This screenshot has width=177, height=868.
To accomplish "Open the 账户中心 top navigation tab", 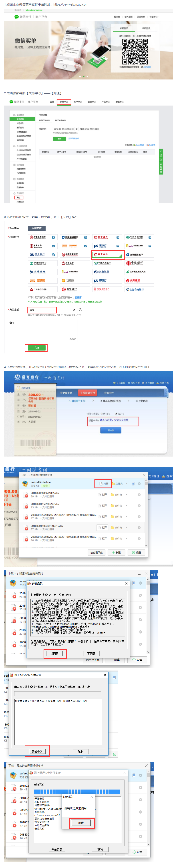I will (78, 102).
